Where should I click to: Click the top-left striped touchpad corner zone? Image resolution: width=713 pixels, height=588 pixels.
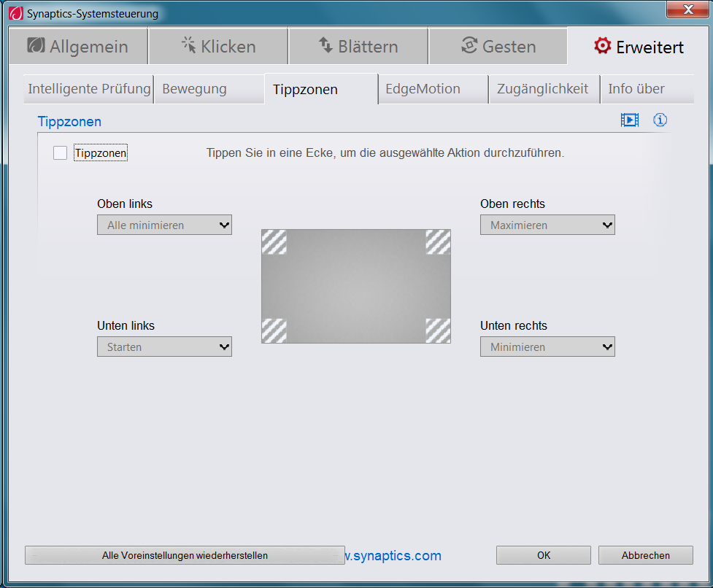click(x=274, y=241)
